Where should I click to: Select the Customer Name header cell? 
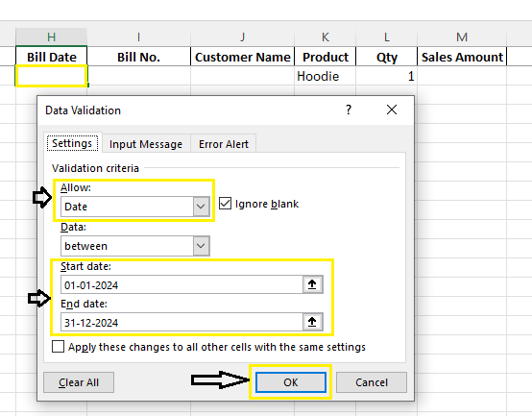pos(243,57)
